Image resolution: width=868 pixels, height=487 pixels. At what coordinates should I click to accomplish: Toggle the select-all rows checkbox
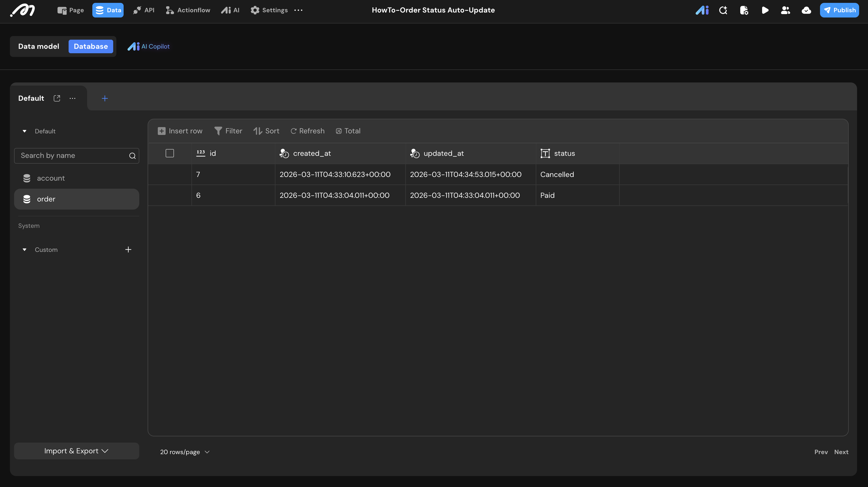[170, 153]
